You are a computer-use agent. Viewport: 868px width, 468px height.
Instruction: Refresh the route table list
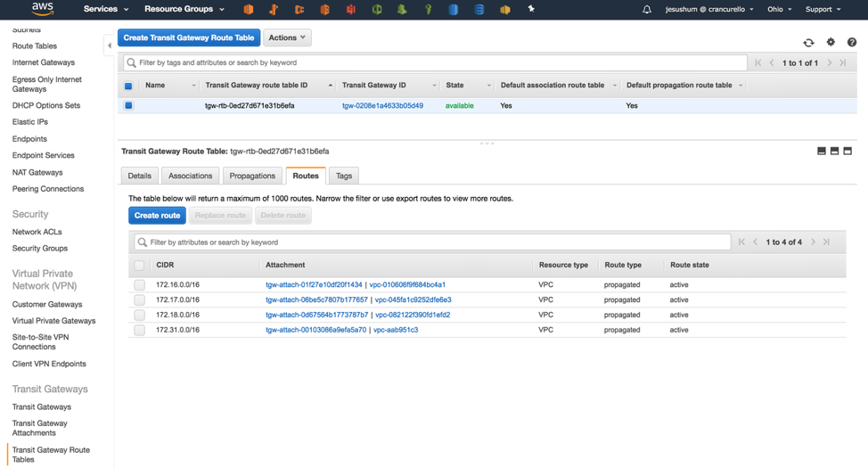[x=808, y=42]
